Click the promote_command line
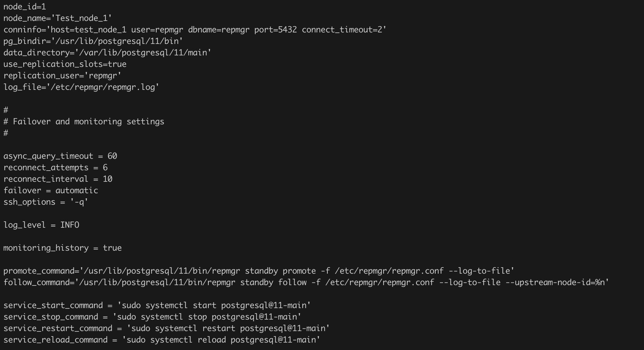This screenshot has height=350, width=644. click(x=259, y=271)
